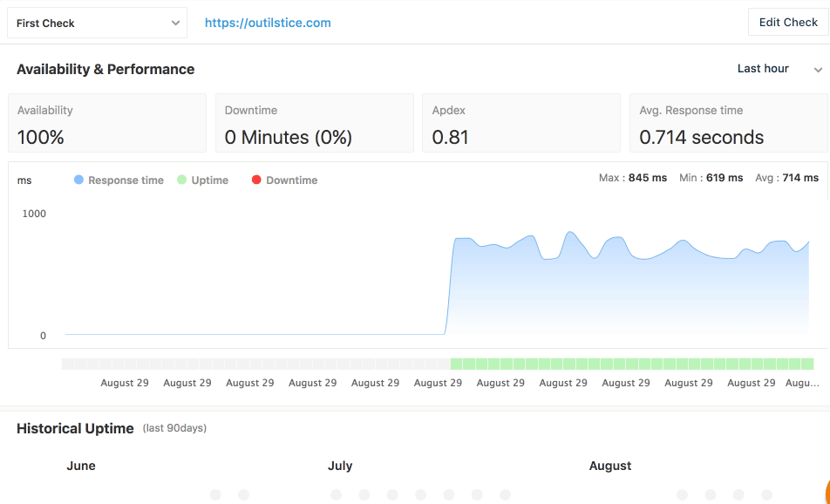Toggle the Downtime legend item
The image size is (830, 504).
click(284, 180)
